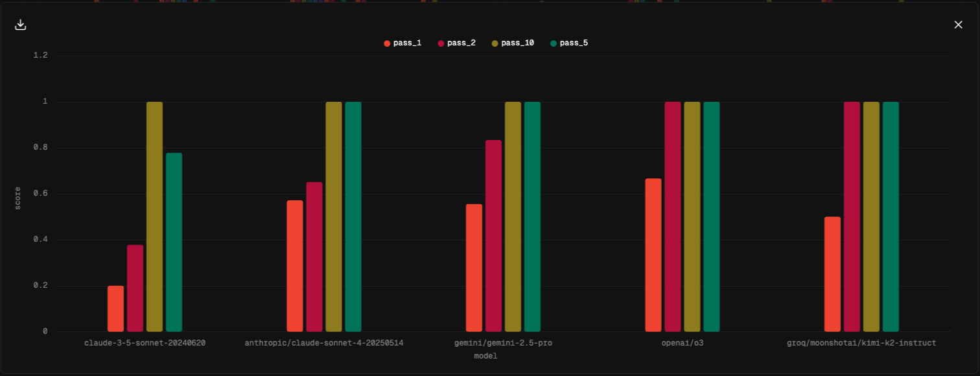The height and width of the screenshot is (376, 980).
Task: Click the green pass_5 bar for claude-3-5-sonnet-20240620
Action: (174, 242)
